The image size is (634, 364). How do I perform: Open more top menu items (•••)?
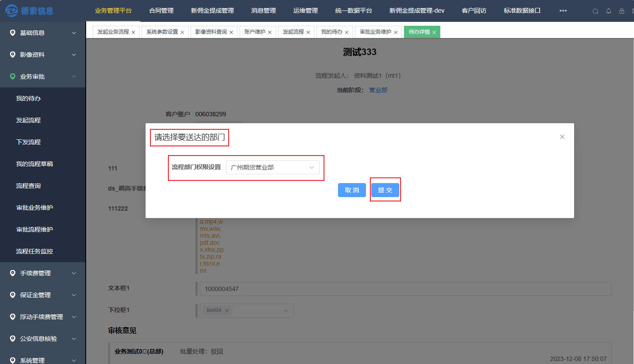click(x=563, y=10)
